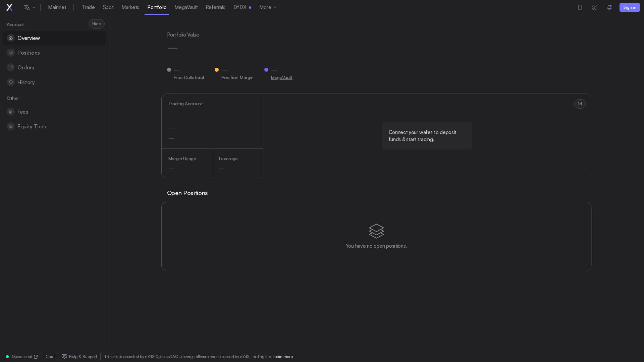Image resolution: width=644 pixels, height=362 pixels.
Task: Click the Equity Tiers icon
Action: coord(11,126)
